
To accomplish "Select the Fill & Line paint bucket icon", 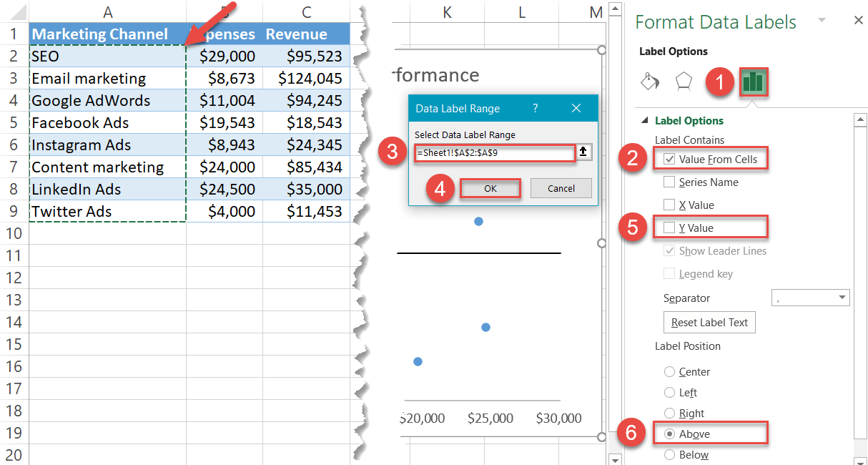I will pos(650,82).
